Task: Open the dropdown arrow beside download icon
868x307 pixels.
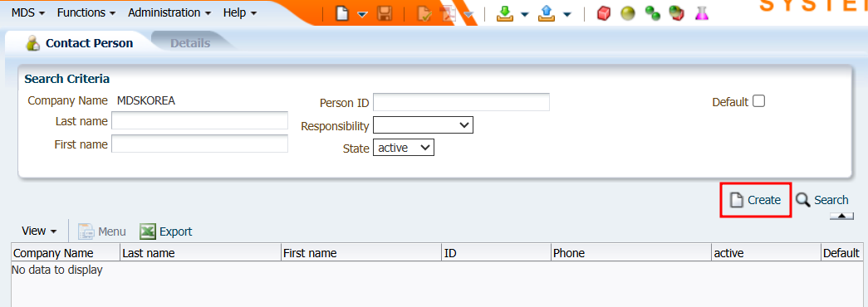Action: 525,14
